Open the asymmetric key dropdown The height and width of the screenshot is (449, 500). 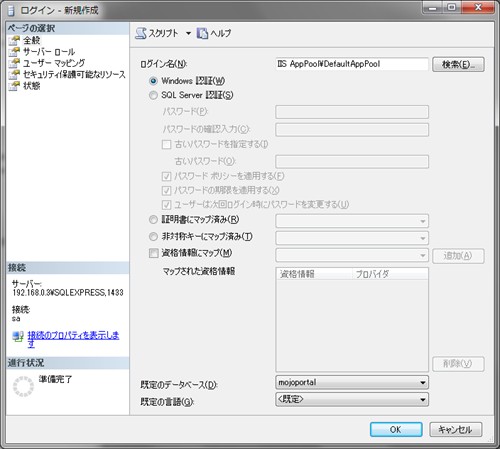coord(352,238)
